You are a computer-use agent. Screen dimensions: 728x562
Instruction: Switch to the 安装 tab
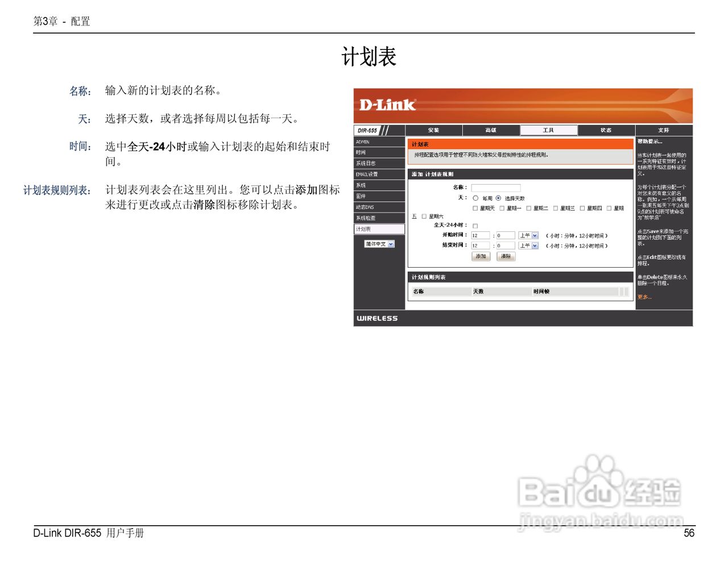coord(433,130)
